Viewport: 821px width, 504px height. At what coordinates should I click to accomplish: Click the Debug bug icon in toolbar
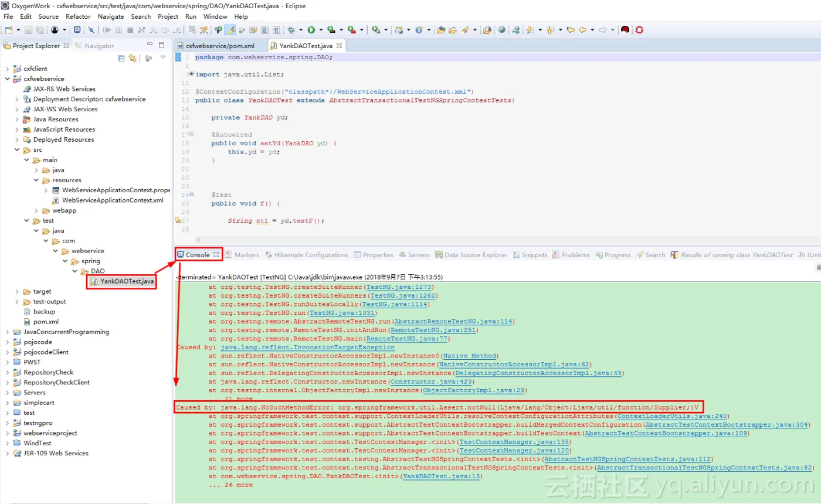[x=291, y=29]
